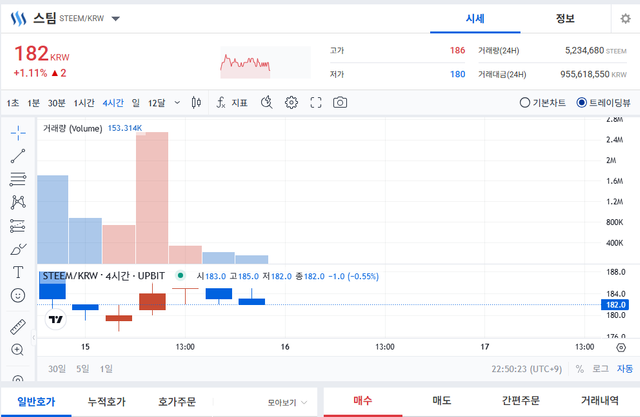Toggle fullscreen chart mode
The height and width of the screenshot is (417, 640).
[x=316, y=102]
